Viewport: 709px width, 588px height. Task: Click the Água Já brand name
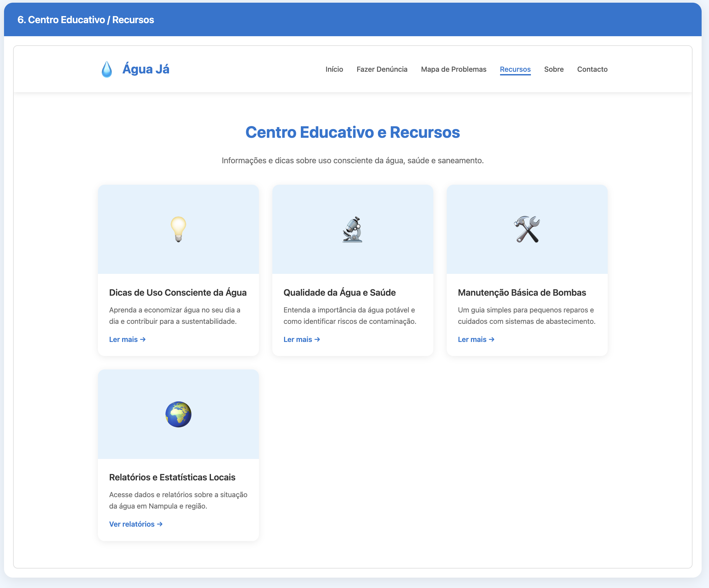point(146,69)
